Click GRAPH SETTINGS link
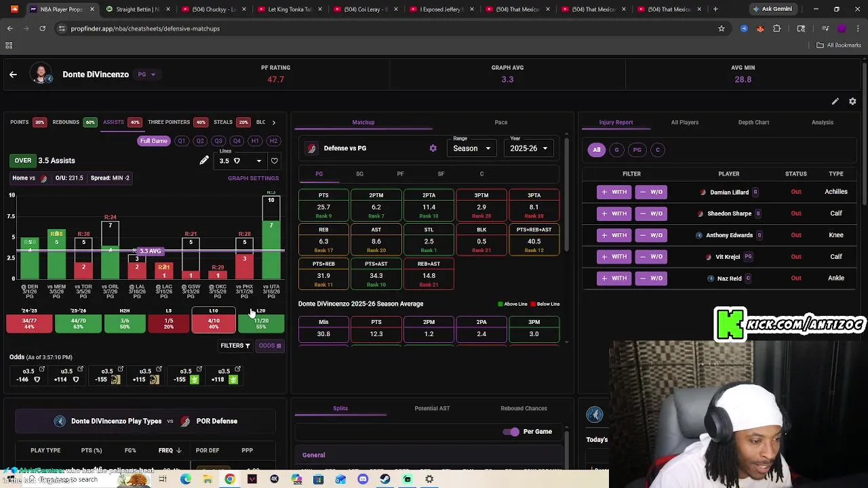868x488 pixels. 253,178
